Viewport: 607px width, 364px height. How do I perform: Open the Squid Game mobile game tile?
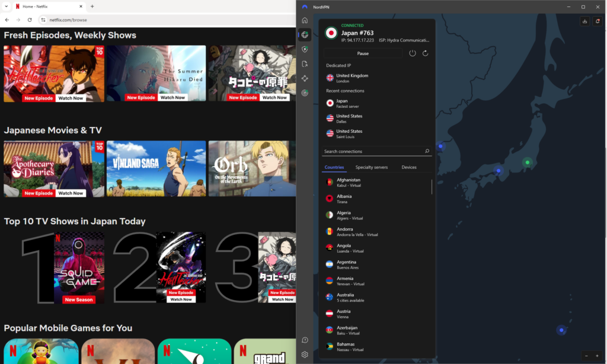pyautogui.click(x=41, y=351)
